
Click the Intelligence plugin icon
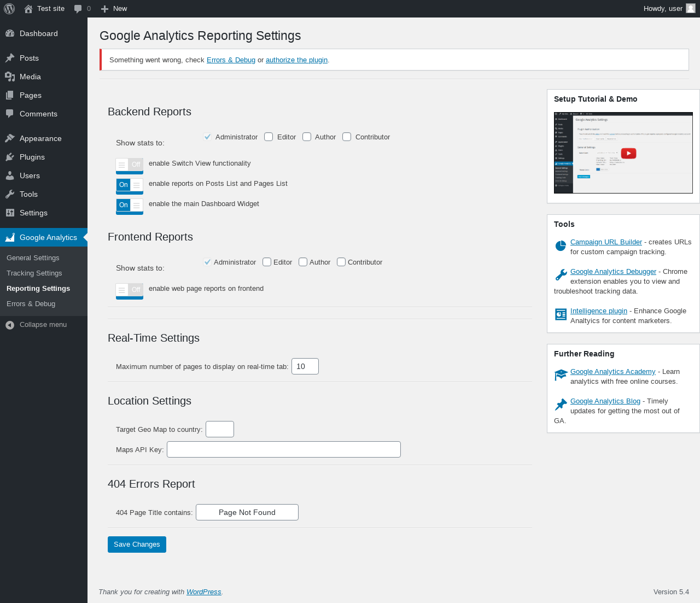[561, 314]
